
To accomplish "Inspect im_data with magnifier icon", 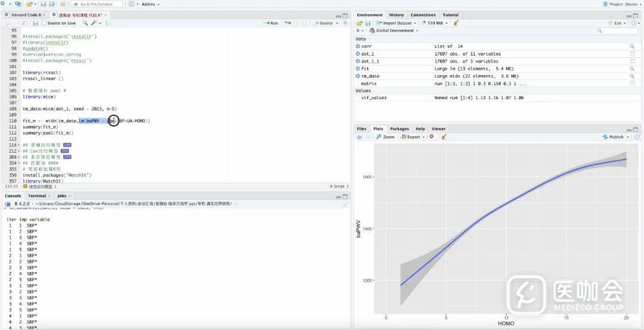I will (x=632, y=76).
